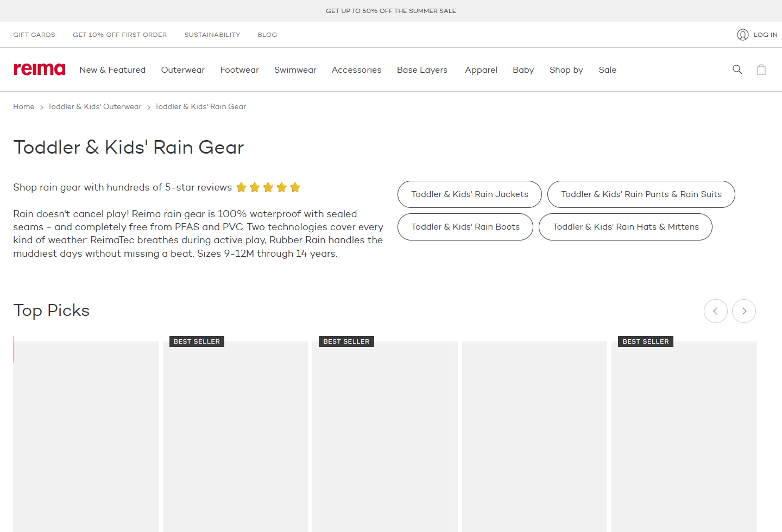Image resolution: width=782 pixels, height=532 pixels.
Task: Go to Home breadcrumb
Action: (24, 106)
